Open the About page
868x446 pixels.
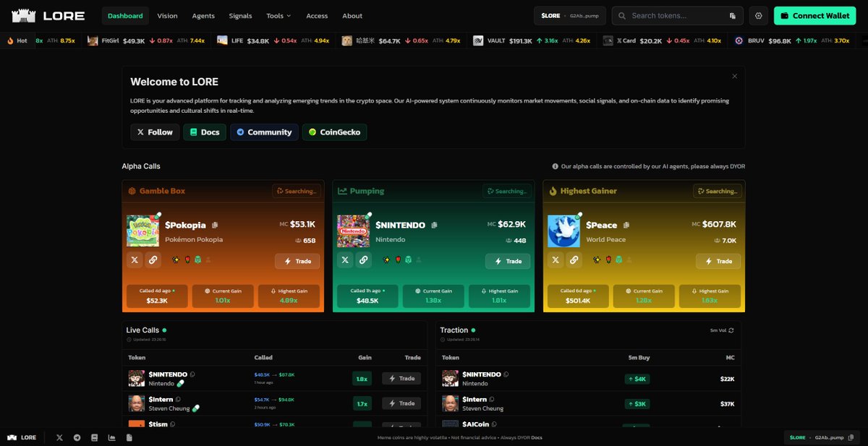tap(352, 16)
